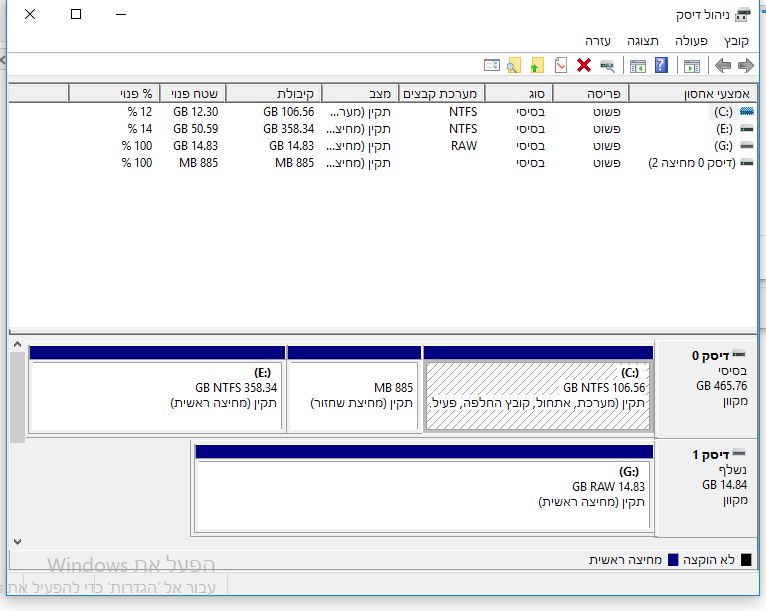Click the disk icon next to דיסק 1 label
Viewport: 766px width, 611px height.
pos(739,453)
